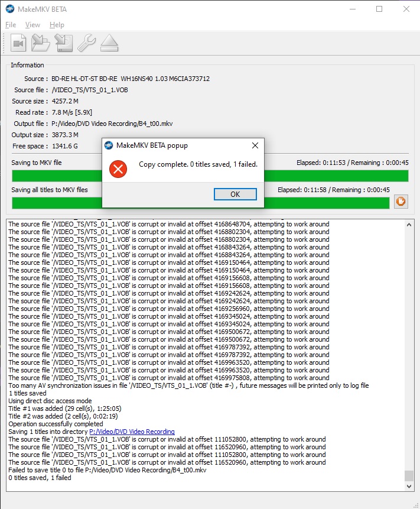Viewport: 420px width, 509px height.
Task: Click the log scrollbar thumb
Action: pyautogui.click(x=409, y=475)
